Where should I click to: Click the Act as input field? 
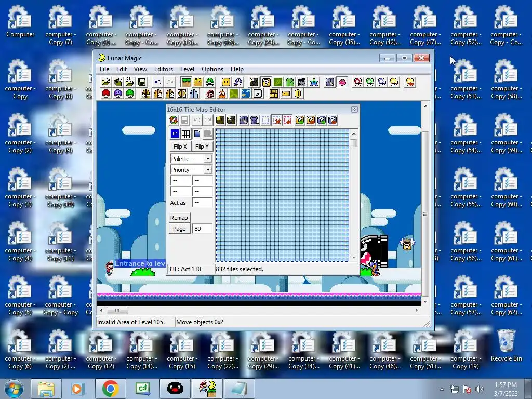202,203
